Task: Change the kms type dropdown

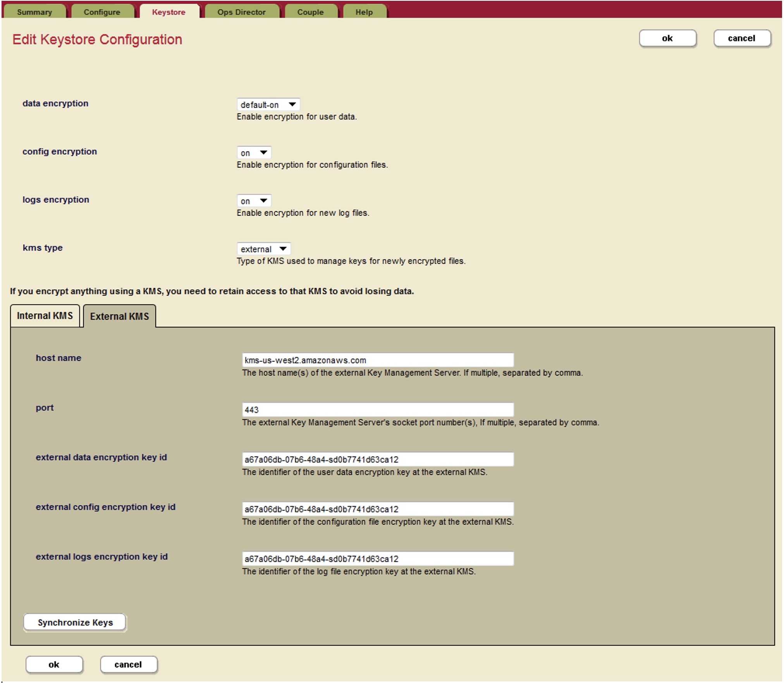Action: tap(263, 249)
